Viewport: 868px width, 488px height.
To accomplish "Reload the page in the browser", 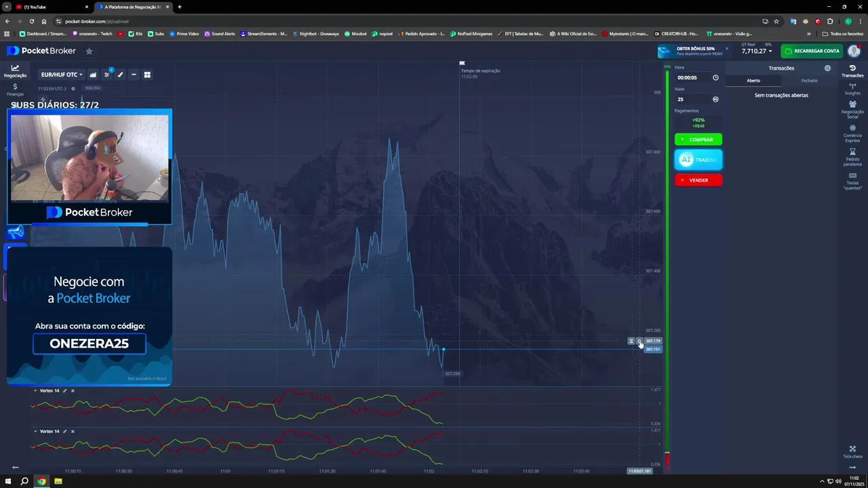I will [31, 21].
